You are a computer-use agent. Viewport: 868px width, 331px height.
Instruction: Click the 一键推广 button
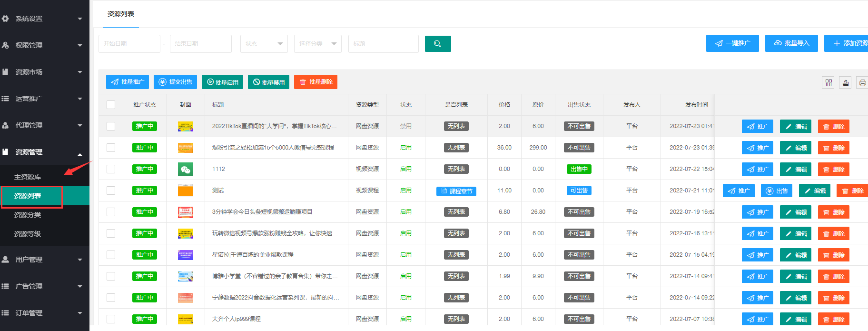click(x=732, y=43)
